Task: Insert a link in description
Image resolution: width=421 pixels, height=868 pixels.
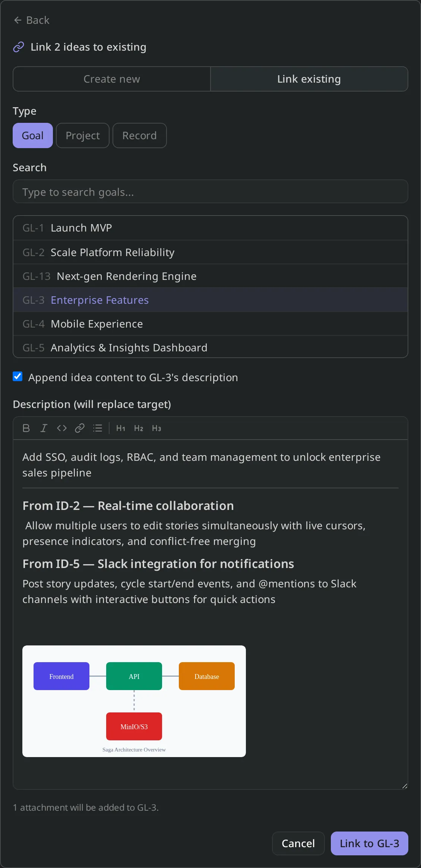Action: (x=80, y=428)
